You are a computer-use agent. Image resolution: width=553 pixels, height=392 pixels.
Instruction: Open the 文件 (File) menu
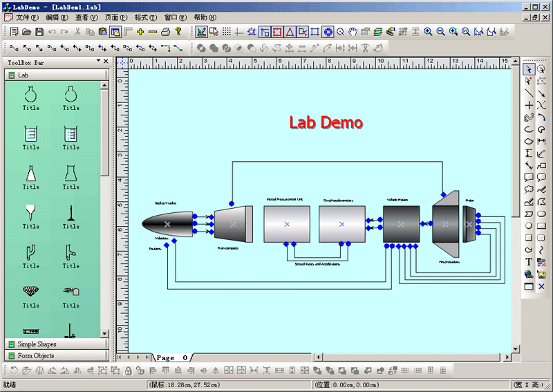click(x=28, y=17)
